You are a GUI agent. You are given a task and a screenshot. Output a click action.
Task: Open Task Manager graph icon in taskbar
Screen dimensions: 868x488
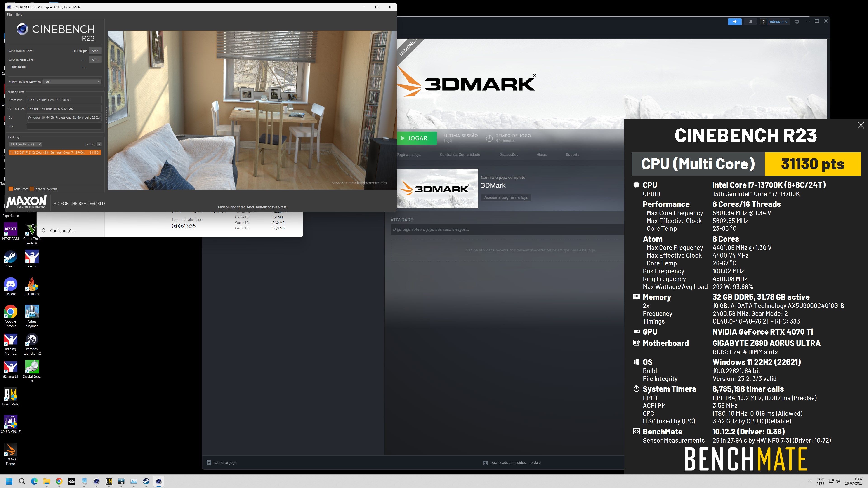point(134,481)
